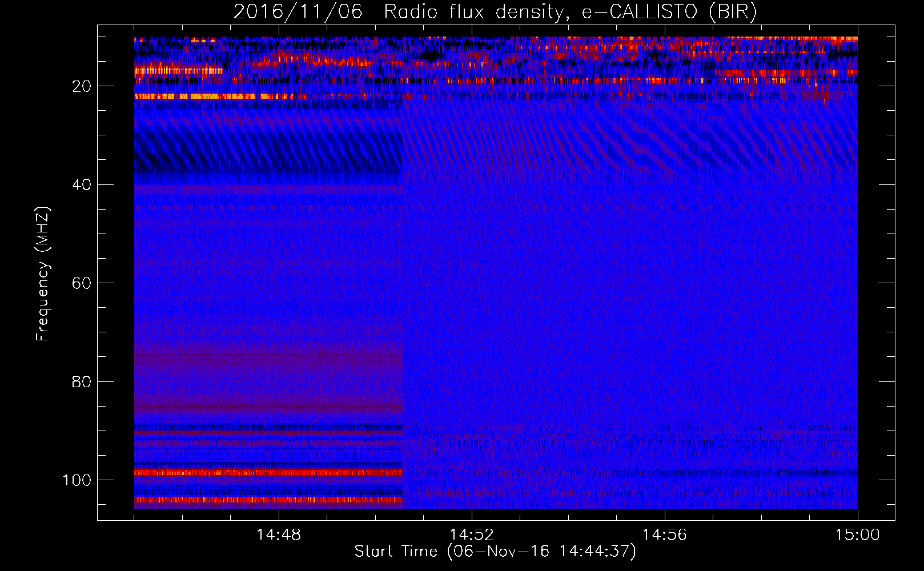Click the 100 frequency tick label

click(77, 480)
